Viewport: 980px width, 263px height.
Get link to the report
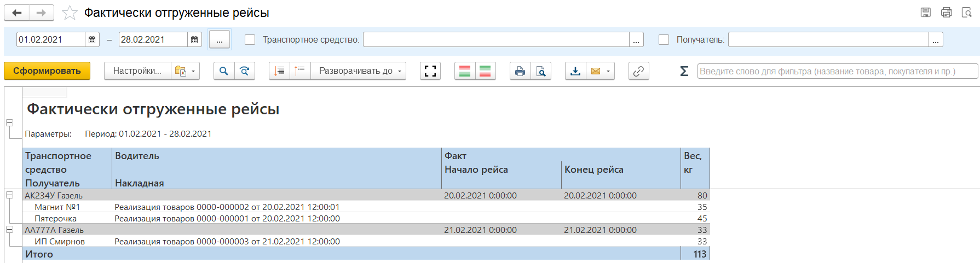point(638,71)
